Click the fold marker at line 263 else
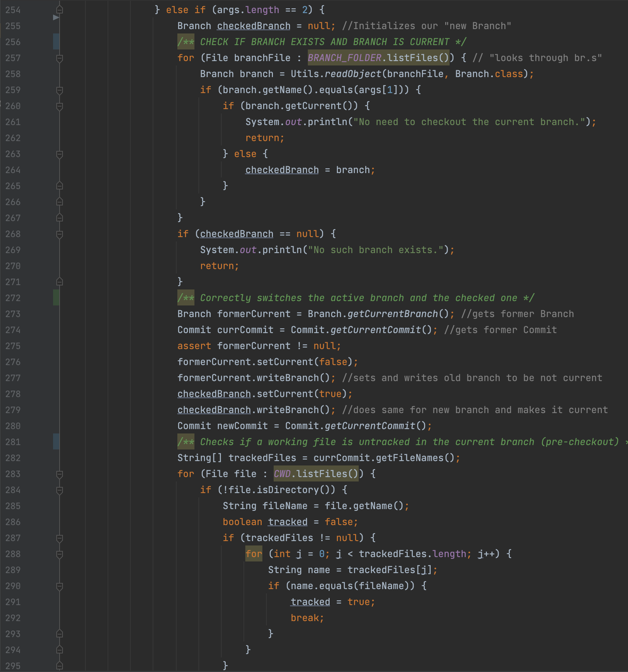The image size is (628, 672). click(60, 154)
